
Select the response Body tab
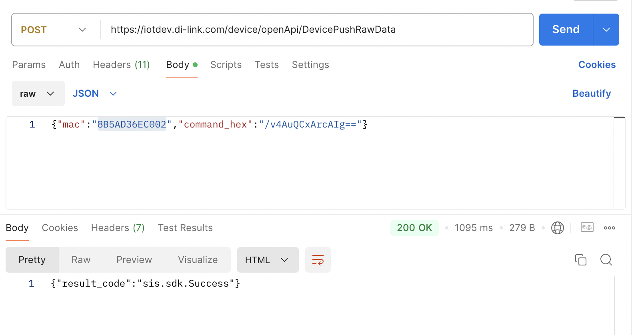(17, 228)
